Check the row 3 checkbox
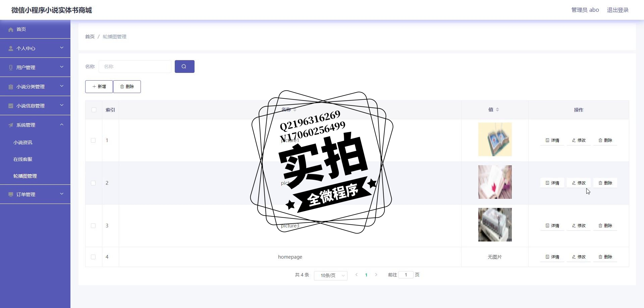The image size is (644, 308). 93,226
